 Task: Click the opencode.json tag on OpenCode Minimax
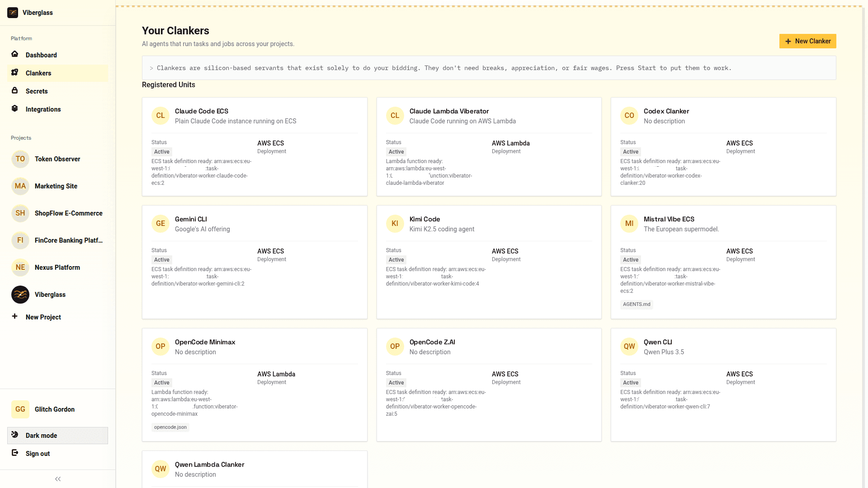click(x=170, y=427)
